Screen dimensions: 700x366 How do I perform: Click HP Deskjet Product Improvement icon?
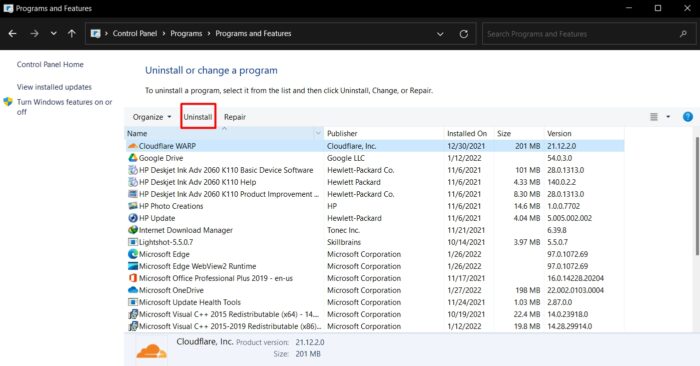pos(133,194)
